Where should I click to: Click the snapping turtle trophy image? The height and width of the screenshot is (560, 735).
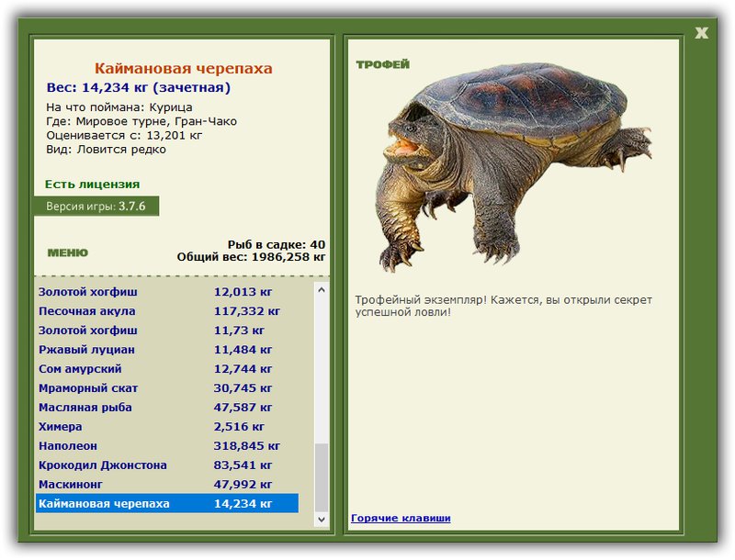point(514,166)
